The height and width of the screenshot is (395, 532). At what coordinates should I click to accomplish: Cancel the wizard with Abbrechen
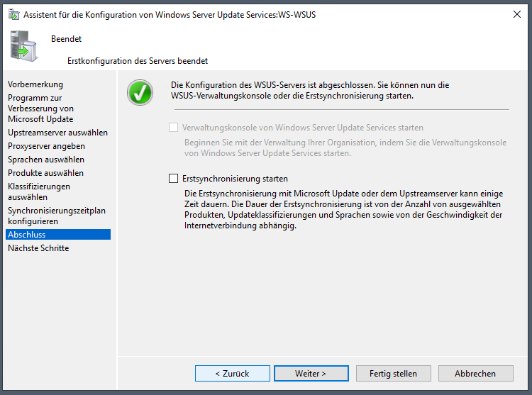476,373
